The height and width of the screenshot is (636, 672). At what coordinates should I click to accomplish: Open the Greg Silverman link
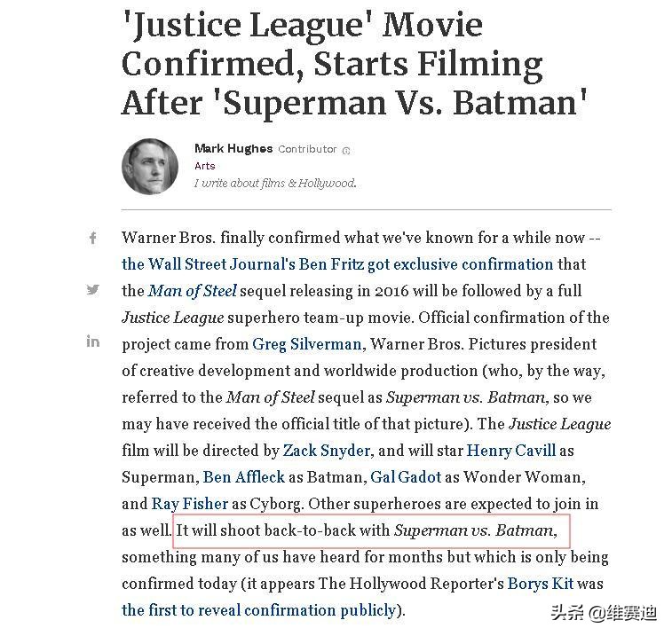coord(307,344)
